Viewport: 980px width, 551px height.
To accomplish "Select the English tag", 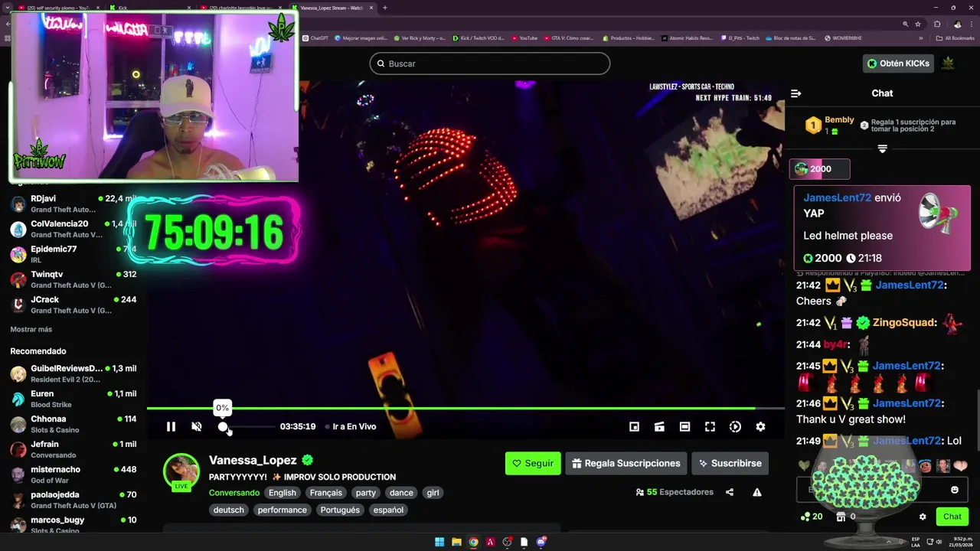I will click(x=283, y=493).
